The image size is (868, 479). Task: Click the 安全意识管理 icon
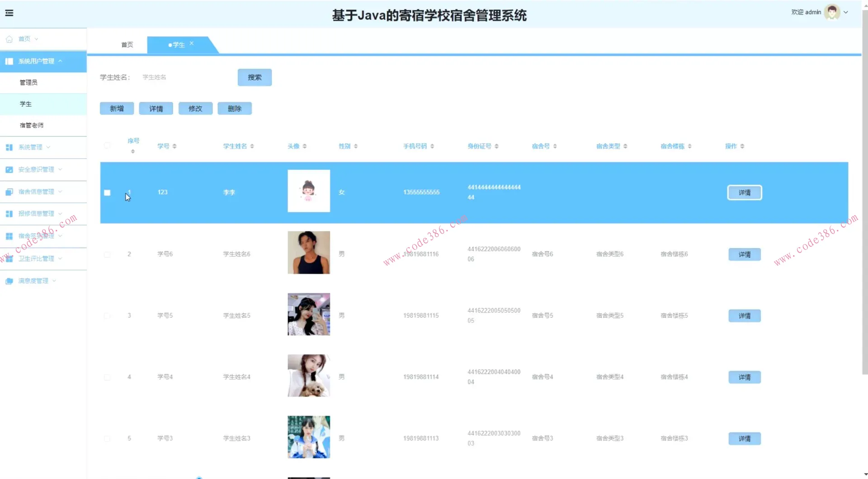point(9,169)
